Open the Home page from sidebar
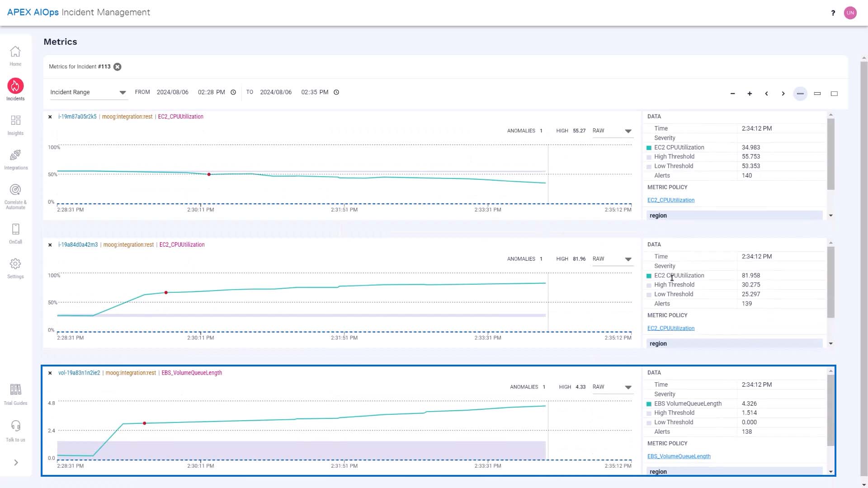 tap(15, 56)
